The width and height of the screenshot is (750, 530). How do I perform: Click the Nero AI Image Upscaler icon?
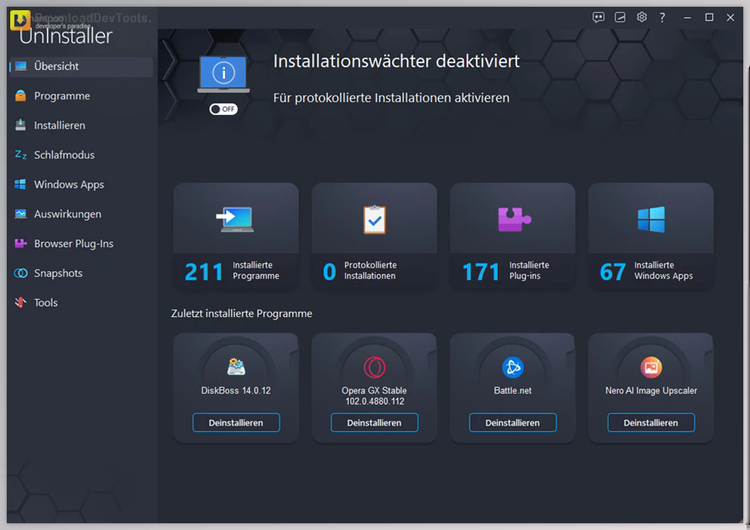pos(651,367)
